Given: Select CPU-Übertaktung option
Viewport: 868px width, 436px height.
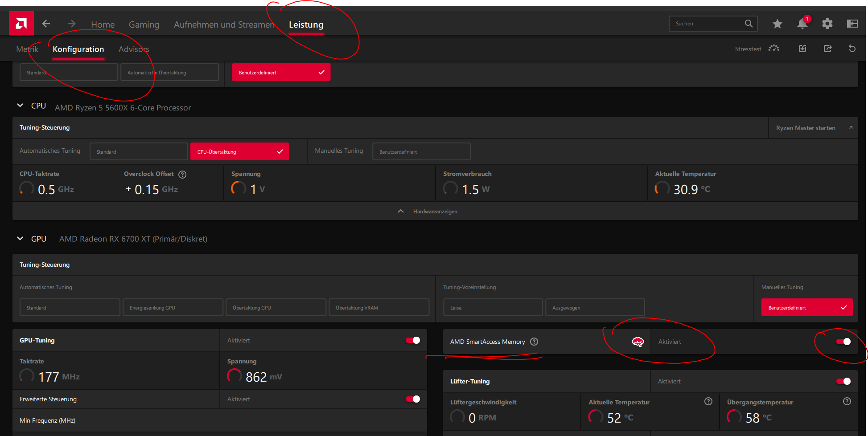Looking at the screenshot, I should (239, 151).
